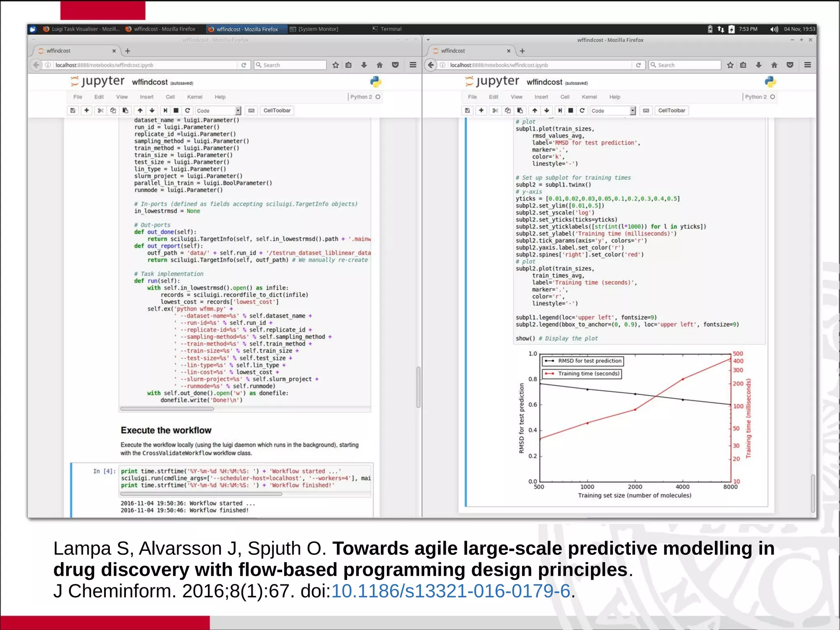Viewport: 840px width, 630px height.
Task: Click the CellToolbar button in the left notebook
Action: [x=277, y=110]
